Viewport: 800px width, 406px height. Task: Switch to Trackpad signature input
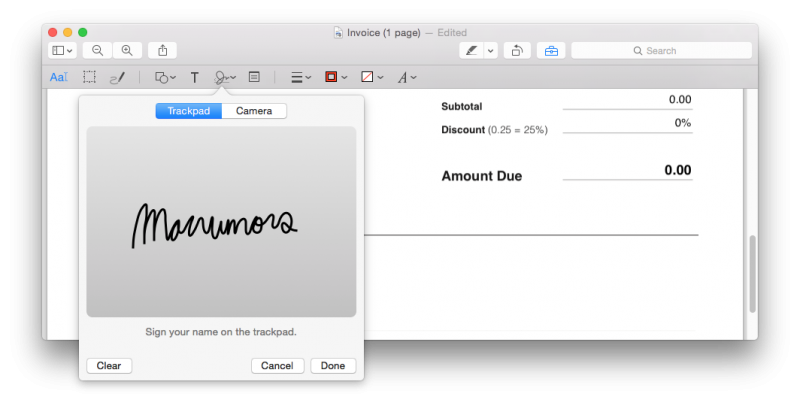pyautogui.click(x=189, y=111)
